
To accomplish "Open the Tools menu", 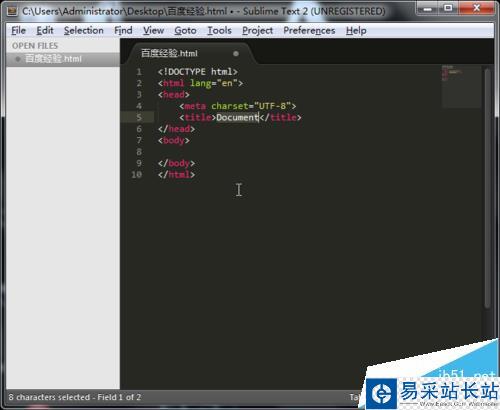I will pos(219,30).
